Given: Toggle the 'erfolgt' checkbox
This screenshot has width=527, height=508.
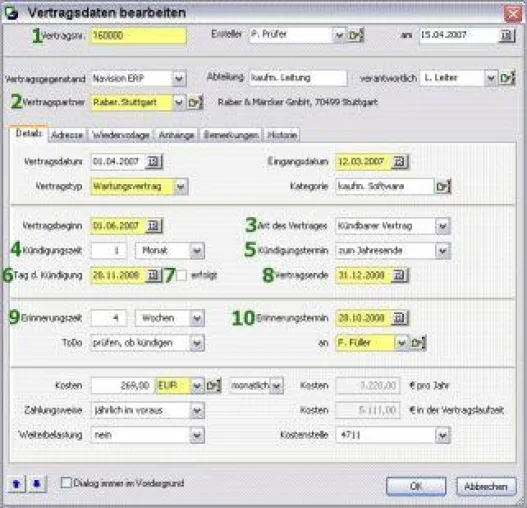Looking at the screenshot, I should pos(181,275).
